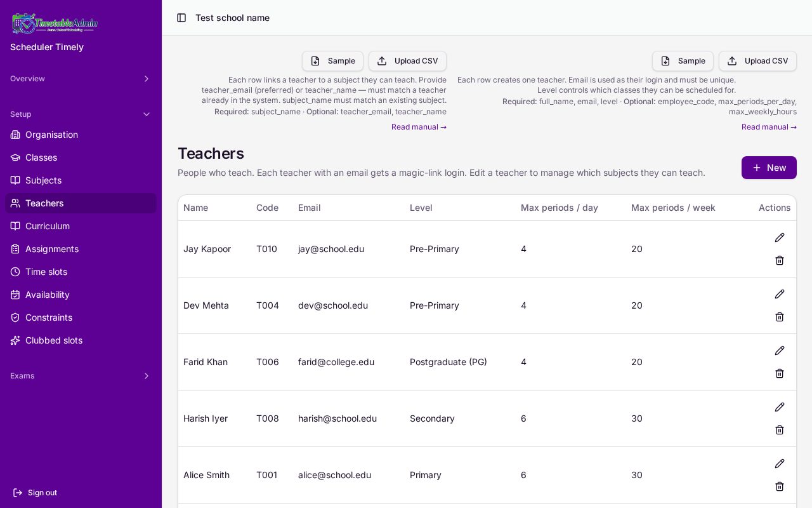Go to Subjects page
The height and width of the screenshot is (508, 812).
pos(81,180)
